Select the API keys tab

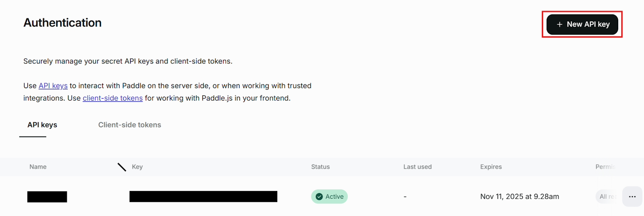42,125
